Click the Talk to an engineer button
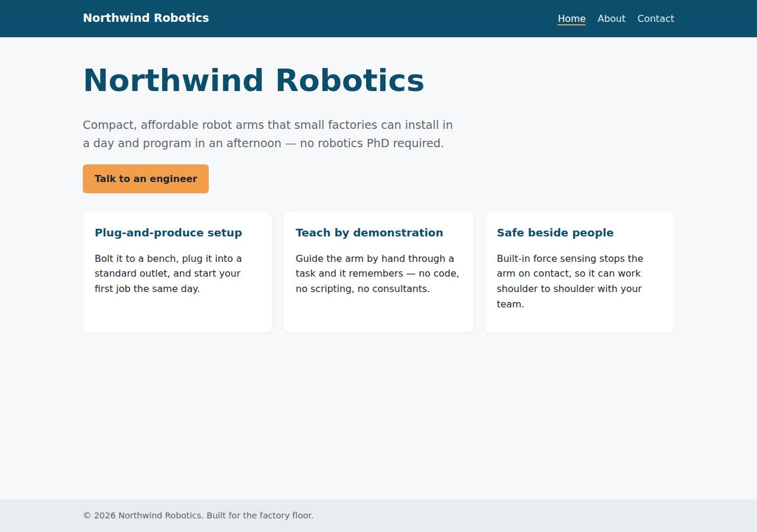Screen dimensions: 757x532 click(x=145, y=179)
